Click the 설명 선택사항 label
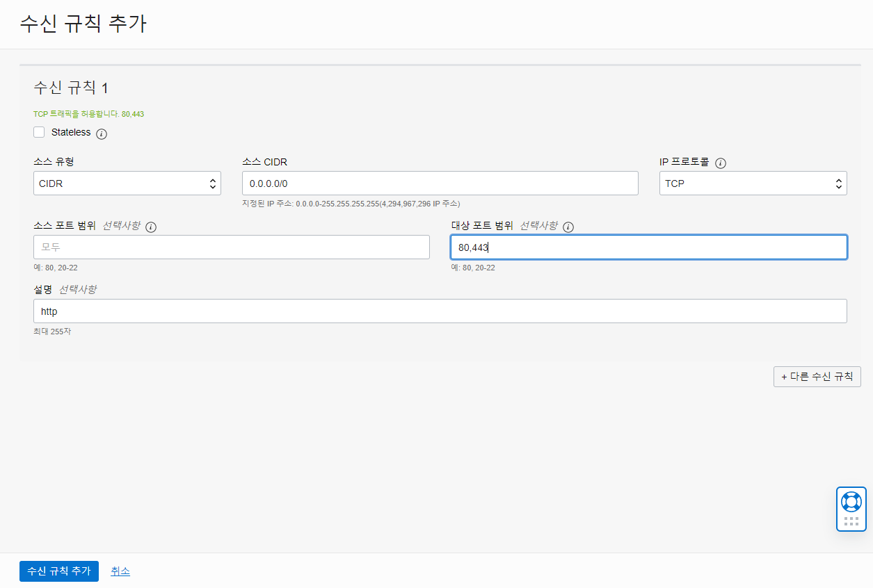873x588 pixels. point(65,289)
